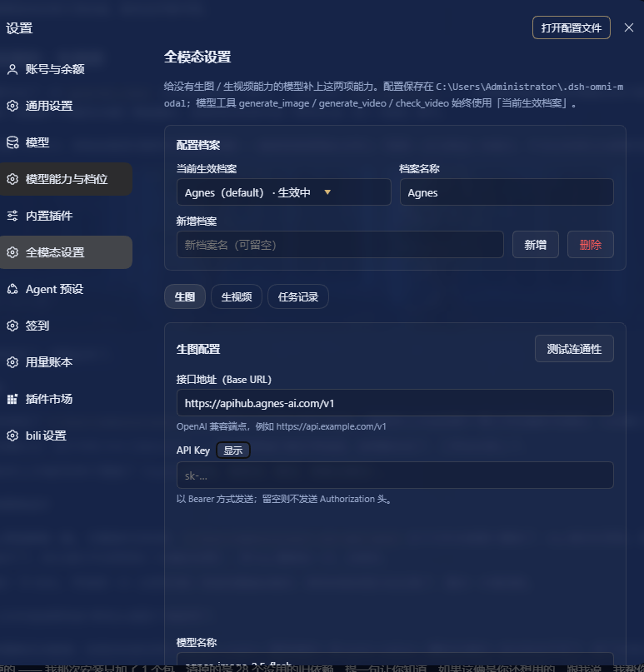Click the Base URL input field

pyautogui.click(x=395, y=403)
